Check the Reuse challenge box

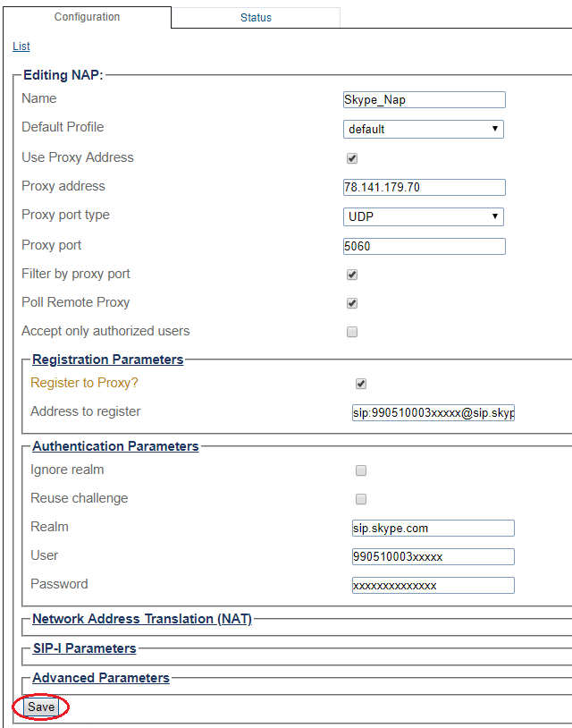361,499
